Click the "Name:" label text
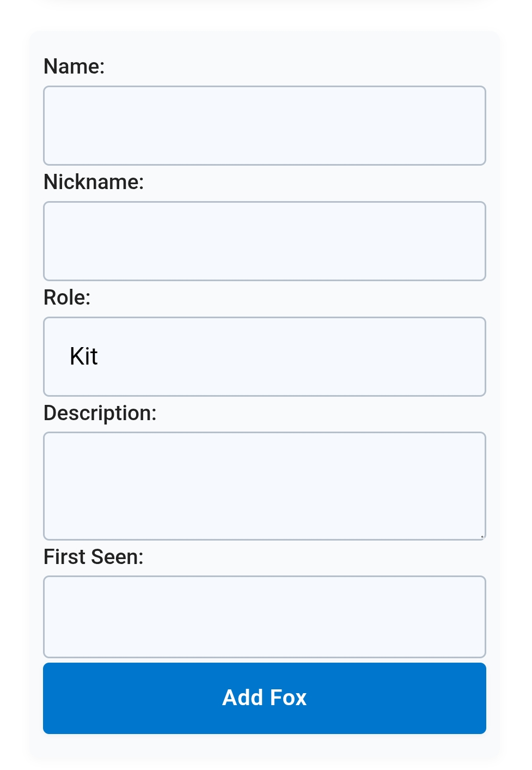The width and height of the screenshot is (532, 770). click(74, 66)
